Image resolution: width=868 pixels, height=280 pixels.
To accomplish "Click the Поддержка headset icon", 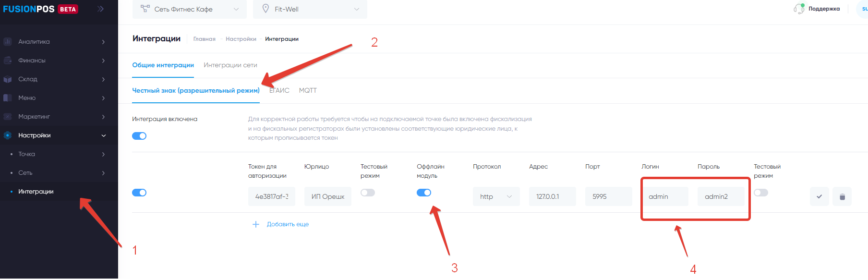I will click(799, 9).
